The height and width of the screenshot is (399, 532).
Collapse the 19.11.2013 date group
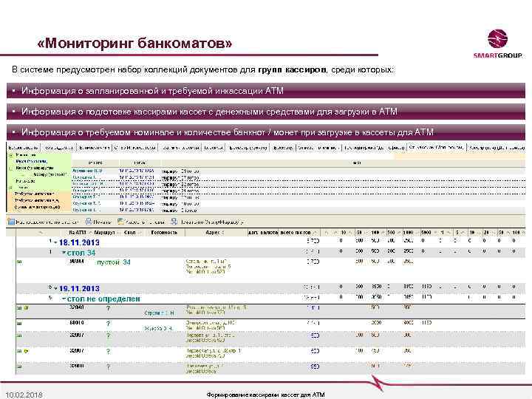(x=55, y=289)
